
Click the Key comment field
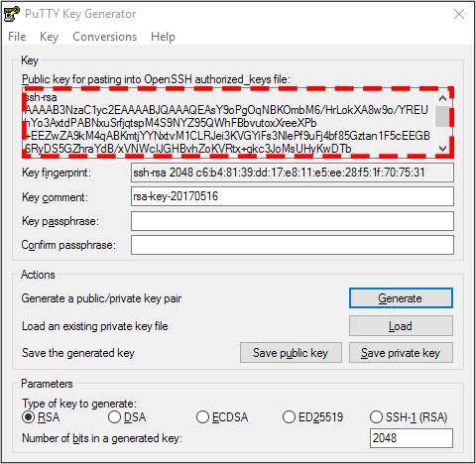(x=293, y=196)
